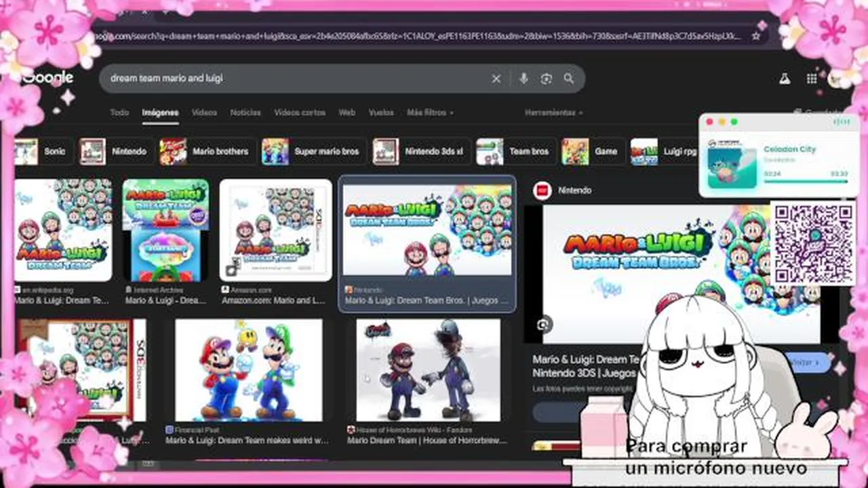Click the lens icon on the preview image
This screenshot has height=488, width=868.
coord(543,325)
